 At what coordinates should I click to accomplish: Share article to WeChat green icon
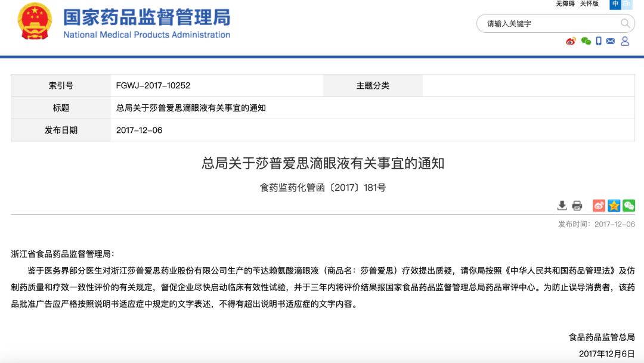[629, 206]
